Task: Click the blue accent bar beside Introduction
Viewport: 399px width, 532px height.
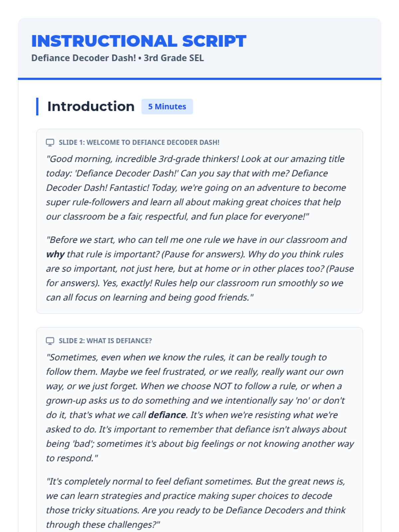Action: point(37,106)
